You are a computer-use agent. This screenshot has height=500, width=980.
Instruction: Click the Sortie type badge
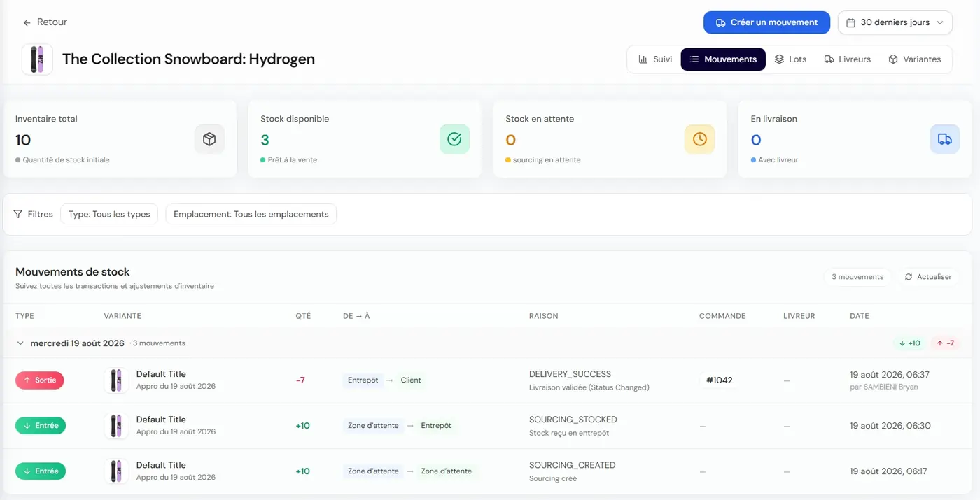[40, 380]
